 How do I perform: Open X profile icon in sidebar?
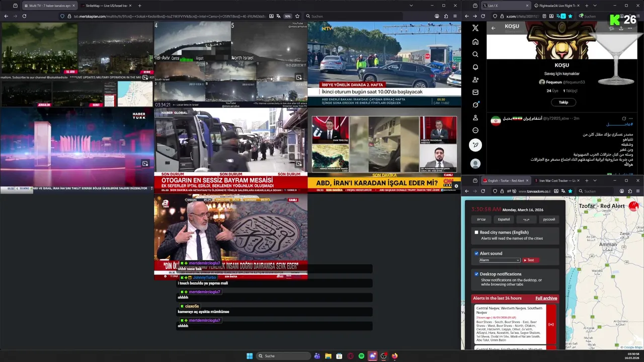pos(475,118)
